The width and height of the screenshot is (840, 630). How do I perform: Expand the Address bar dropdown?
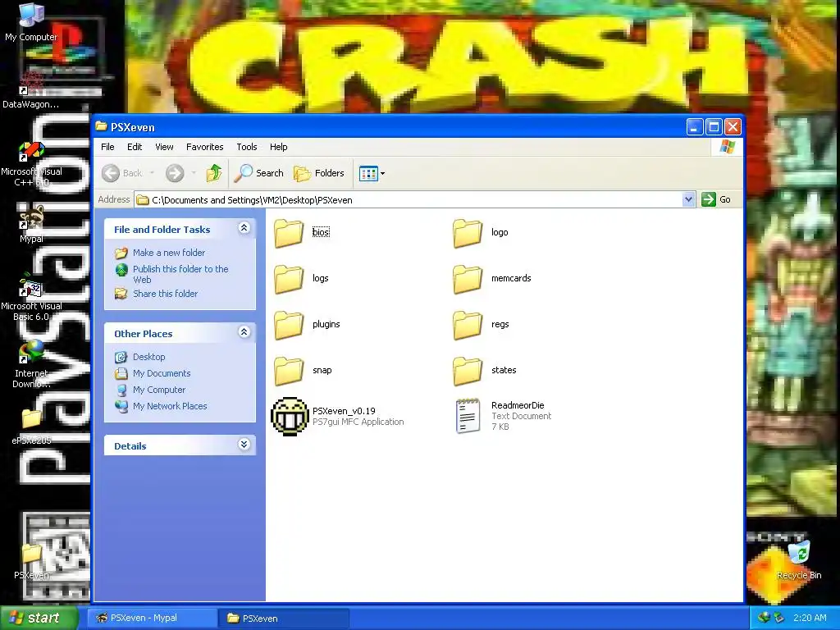(689, 200)
